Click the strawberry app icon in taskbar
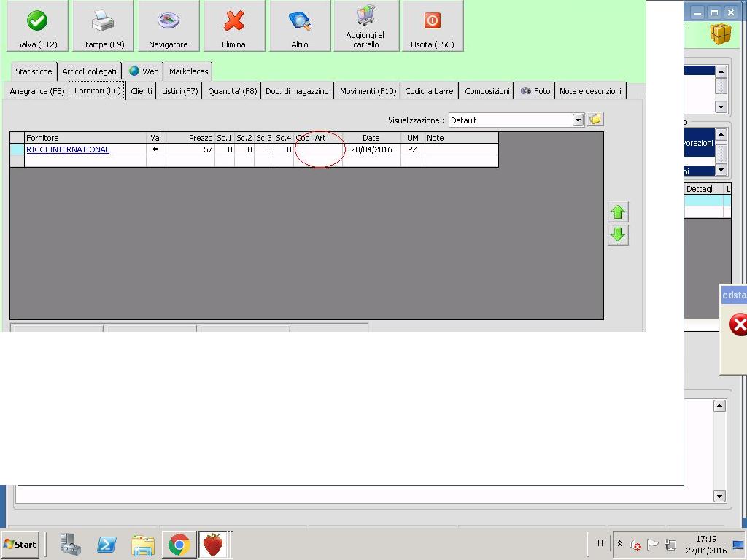 tap(213, 545)
